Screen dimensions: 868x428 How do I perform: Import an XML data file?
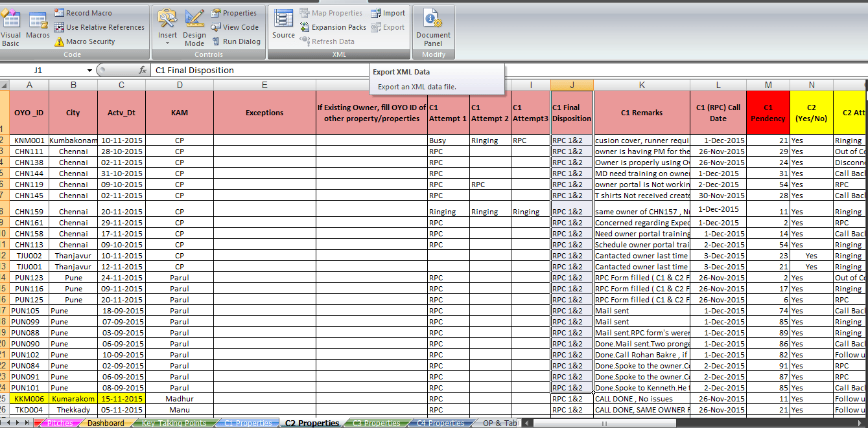tap(388, 13)
